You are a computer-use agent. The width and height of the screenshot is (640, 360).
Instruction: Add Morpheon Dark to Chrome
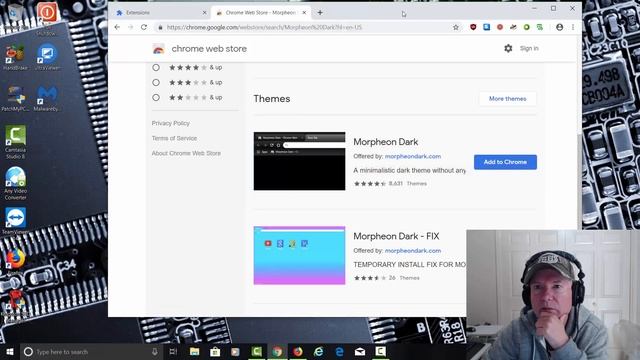(505, 162)
